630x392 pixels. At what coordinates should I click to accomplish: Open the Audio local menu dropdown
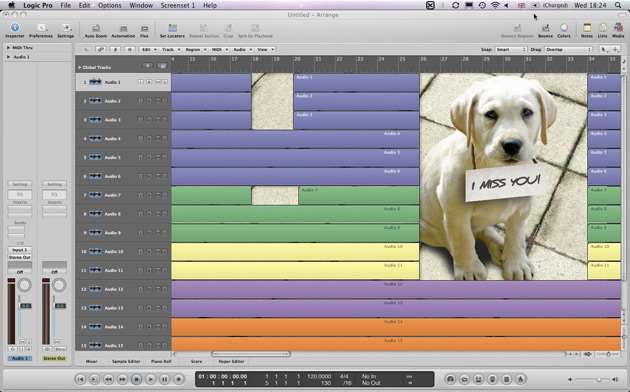243,49
